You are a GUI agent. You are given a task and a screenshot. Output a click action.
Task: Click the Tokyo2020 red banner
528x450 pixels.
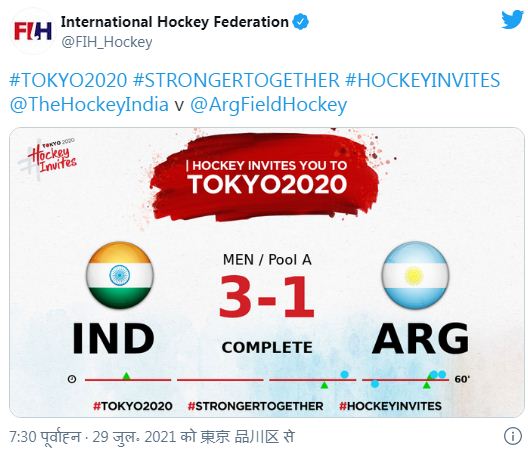(x=266, y=176)
